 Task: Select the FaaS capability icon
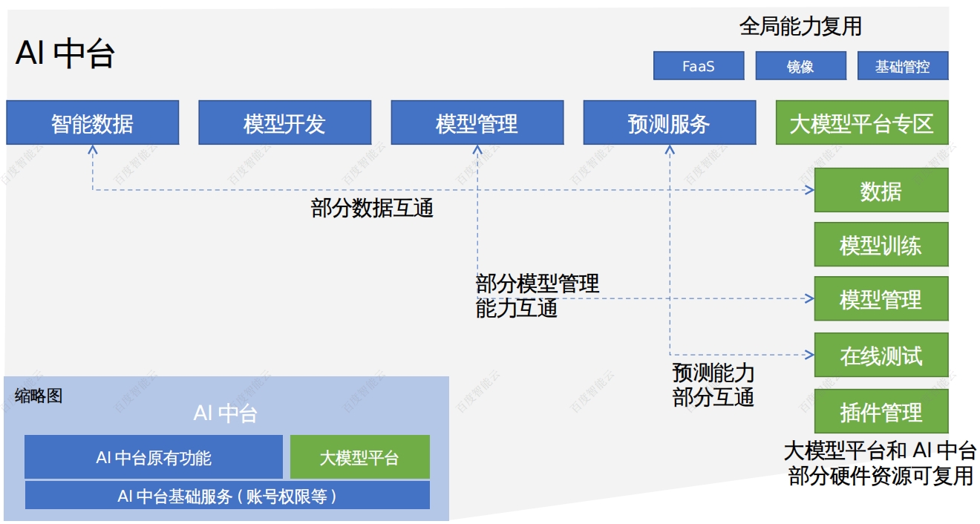click(x=698, y=65)
